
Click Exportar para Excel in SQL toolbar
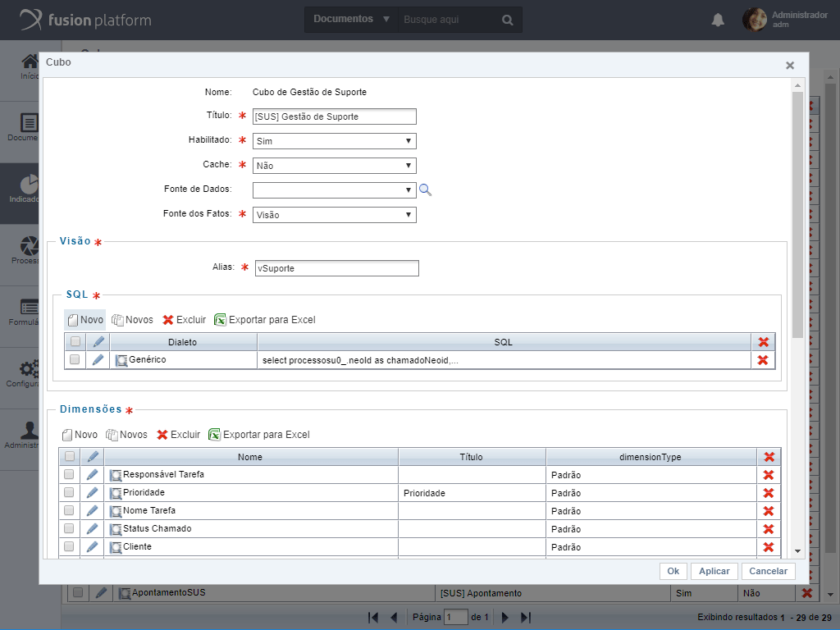265,320
